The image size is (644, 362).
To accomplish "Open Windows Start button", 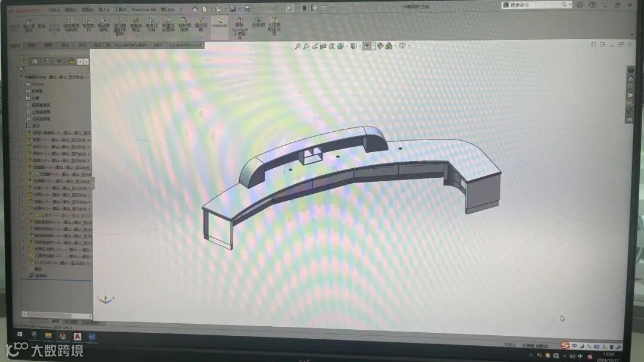I will tap(19, 335).
